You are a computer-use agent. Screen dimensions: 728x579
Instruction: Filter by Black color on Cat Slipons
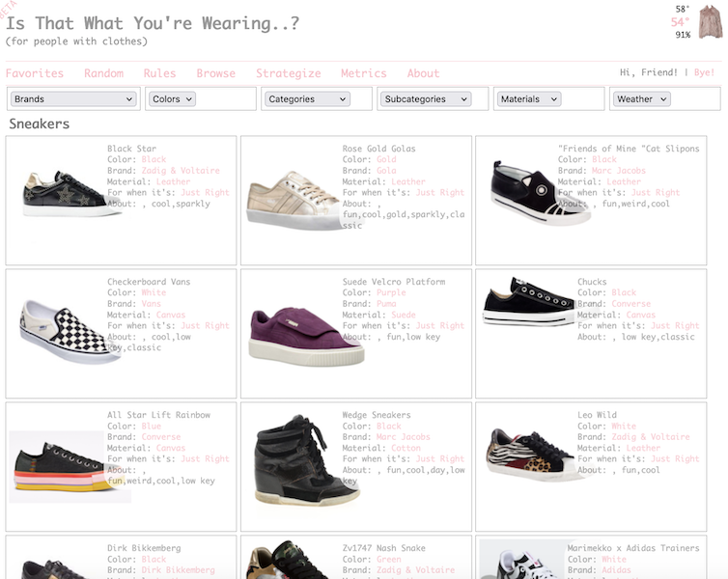[604, 159]
